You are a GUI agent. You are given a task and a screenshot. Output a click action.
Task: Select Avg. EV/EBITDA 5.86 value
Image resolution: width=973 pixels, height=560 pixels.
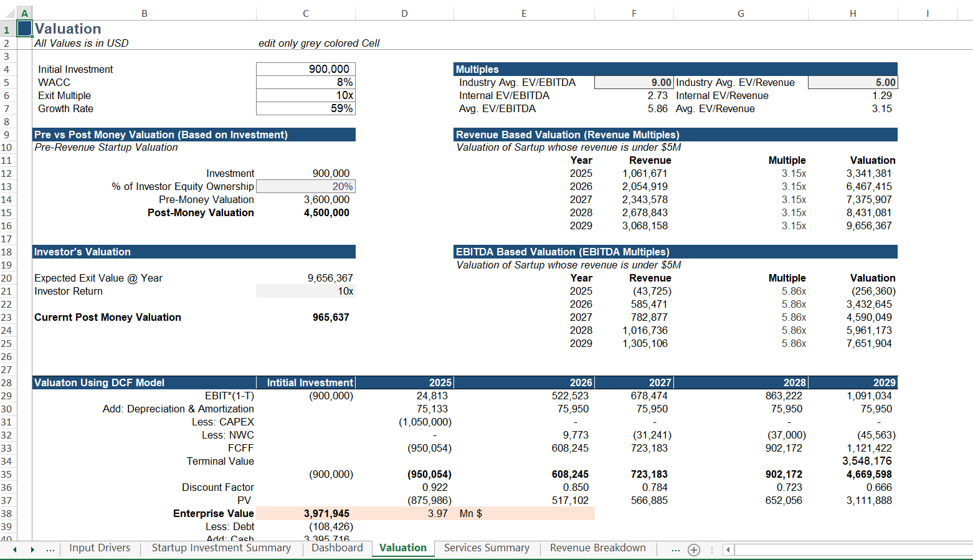pos(634,108)
